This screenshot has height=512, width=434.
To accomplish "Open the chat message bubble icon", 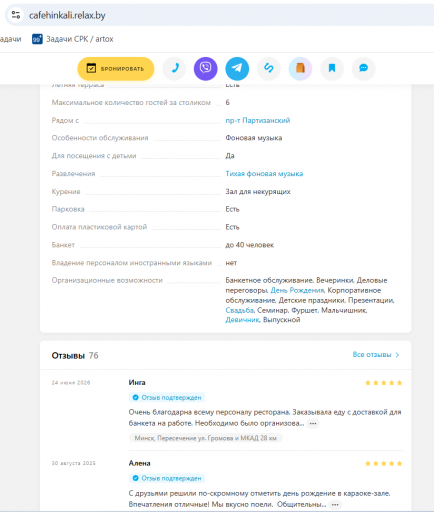I will point(364,69).
